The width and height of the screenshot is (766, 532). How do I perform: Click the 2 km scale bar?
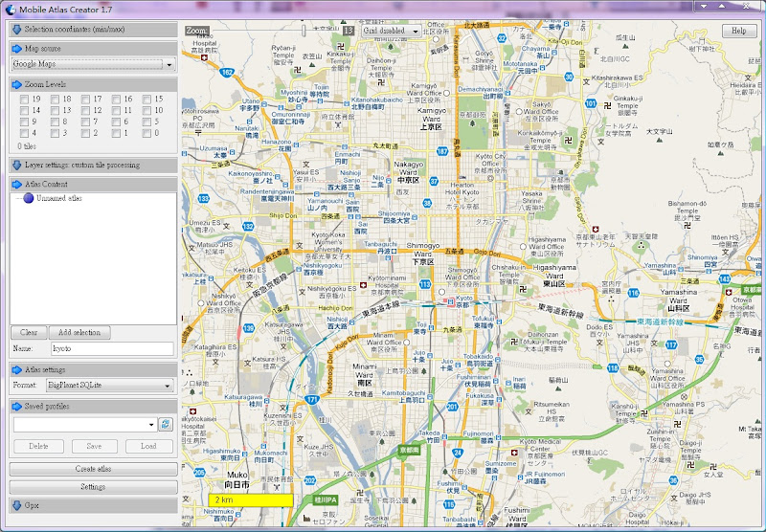[250, 499]
